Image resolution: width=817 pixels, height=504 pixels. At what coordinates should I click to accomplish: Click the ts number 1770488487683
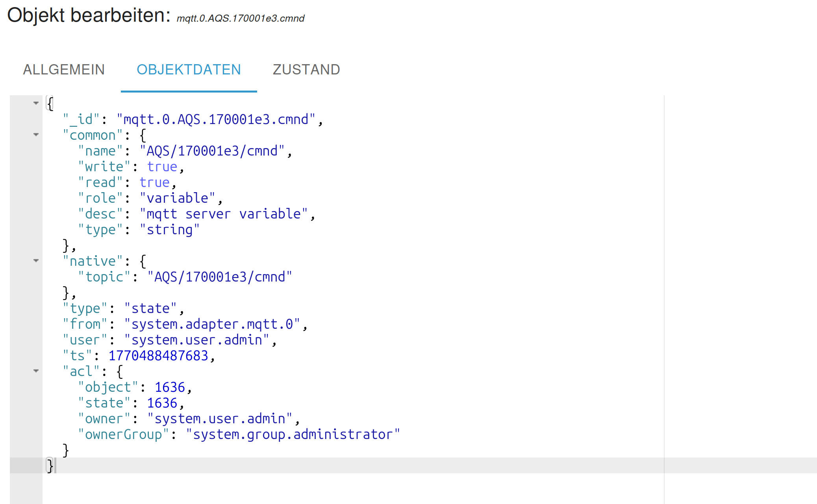[158, 356]
